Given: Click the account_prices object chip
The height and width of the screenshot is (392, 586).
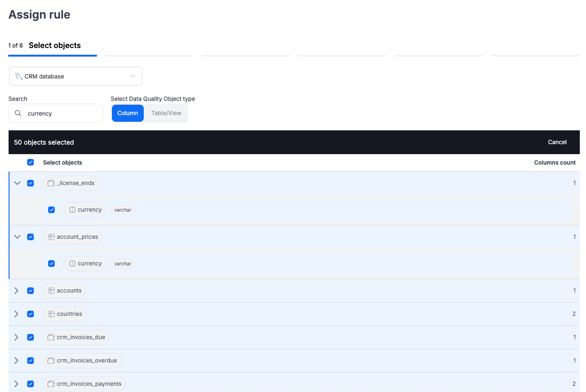Looking at the screenshot, I should pos(73,237).
